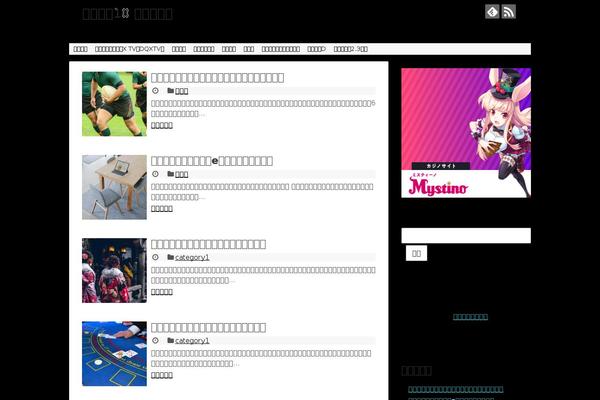Focus the sidebar search text field
The width and height of the screenshot is (600, 400).
click(x=466, y=235)
